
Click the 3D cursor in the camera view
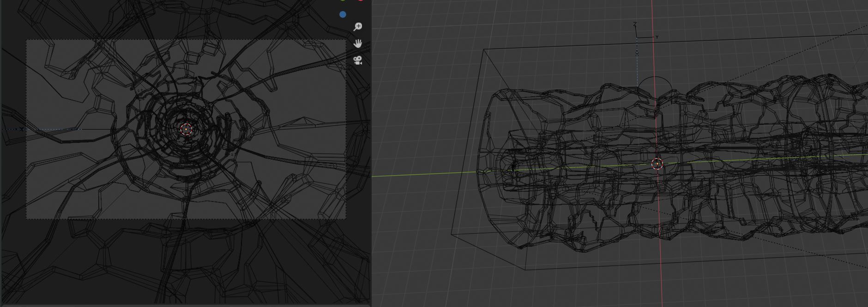(x=186, y=130)
